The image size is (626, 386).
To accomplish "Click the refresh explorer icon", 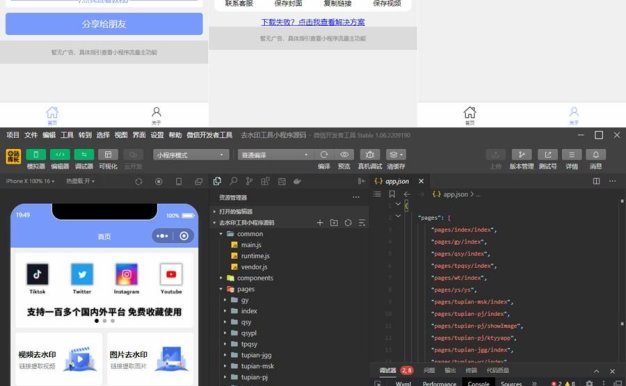I will (x=348, y=223).
